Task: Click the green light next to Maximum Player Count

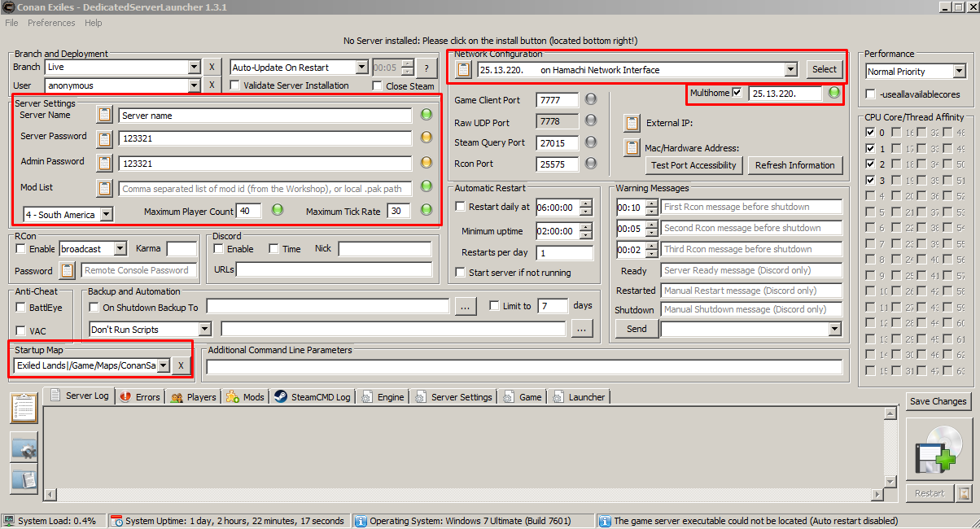Action: pyautogui.click(x=278, y=210)
